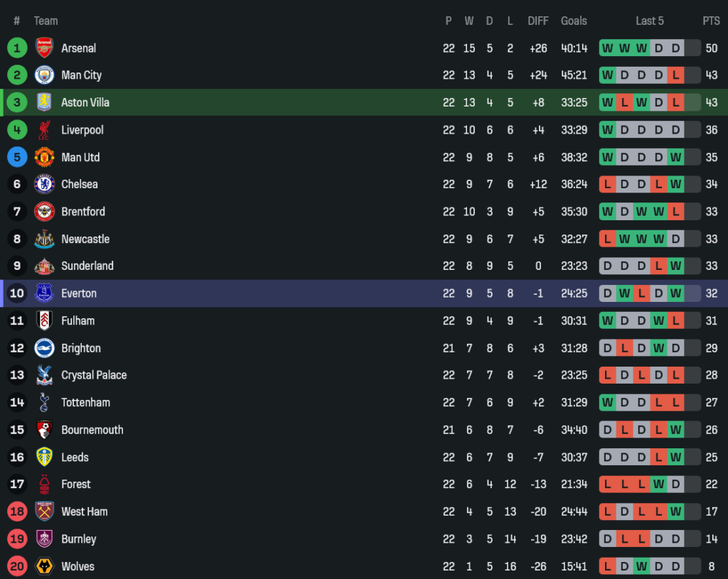
Task: Click the Tottenham cockerel crest
Action: coord(44,403)
